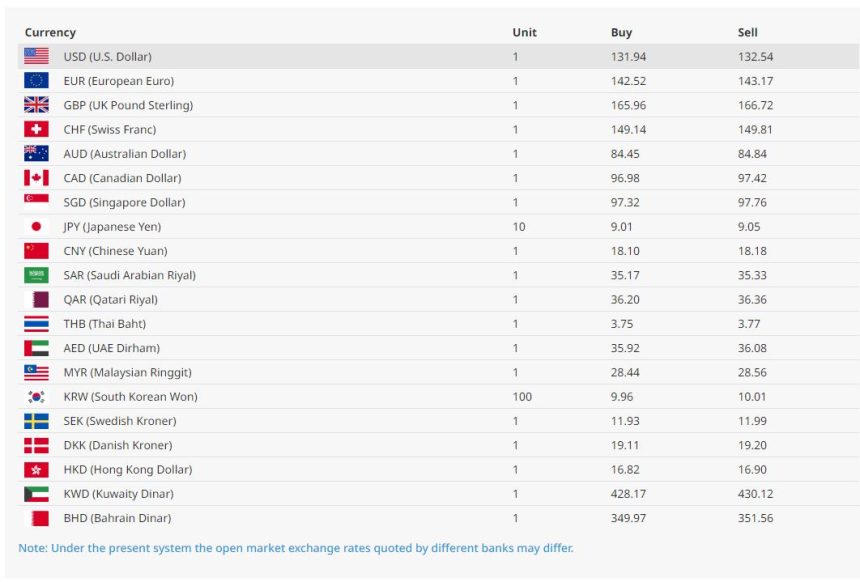
Task: Click the KWD sell rate 430.12
Action: coord(755,494)
